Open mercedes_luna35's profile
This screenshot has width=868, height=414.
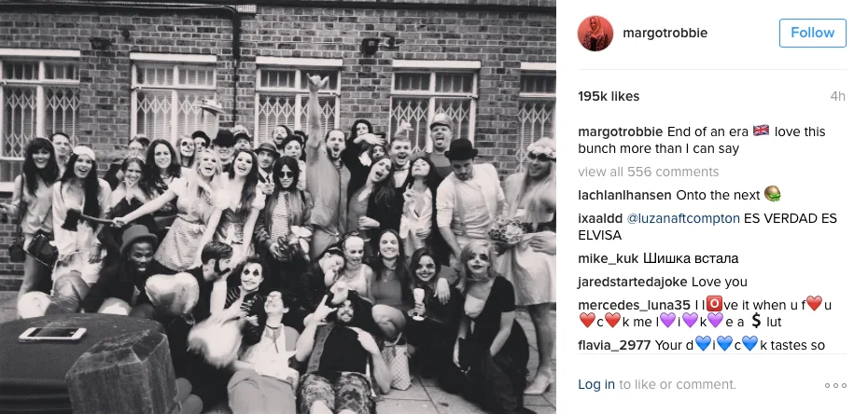634,305
